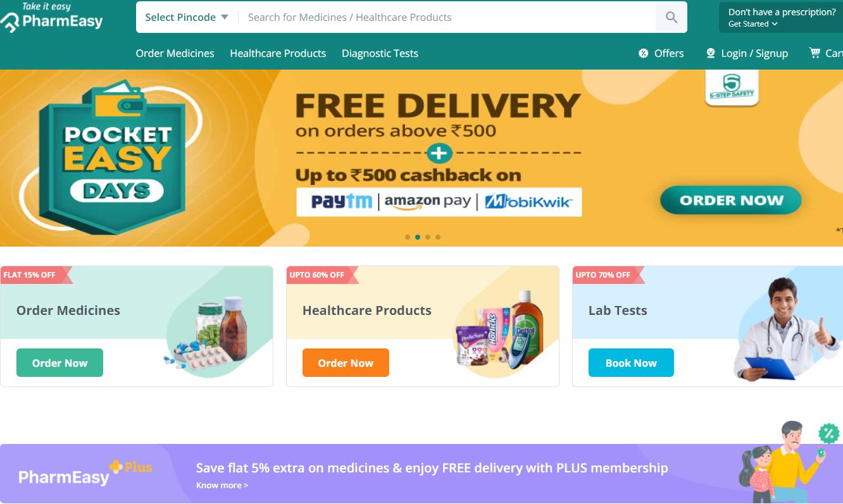This screenshot has height=504, width=843.
Task: Go to the Healthcare Products menu item
Action: (278, 53)
